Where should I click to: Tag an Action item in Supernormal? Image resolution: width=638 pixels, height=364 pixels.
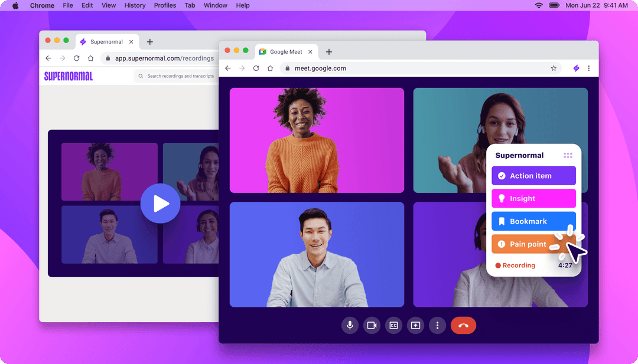[533, 175]
